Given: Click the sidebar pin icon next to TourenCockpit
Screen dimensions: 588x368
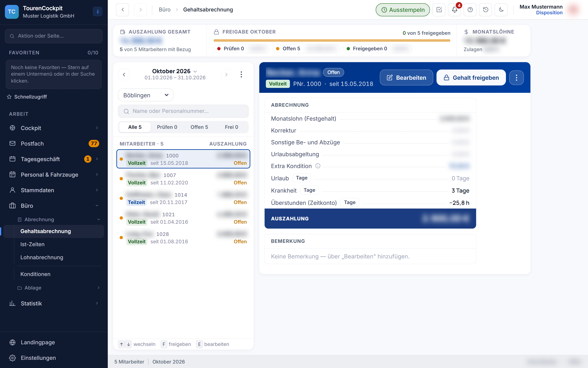Looking at the screenshot, I should (98, 11).
